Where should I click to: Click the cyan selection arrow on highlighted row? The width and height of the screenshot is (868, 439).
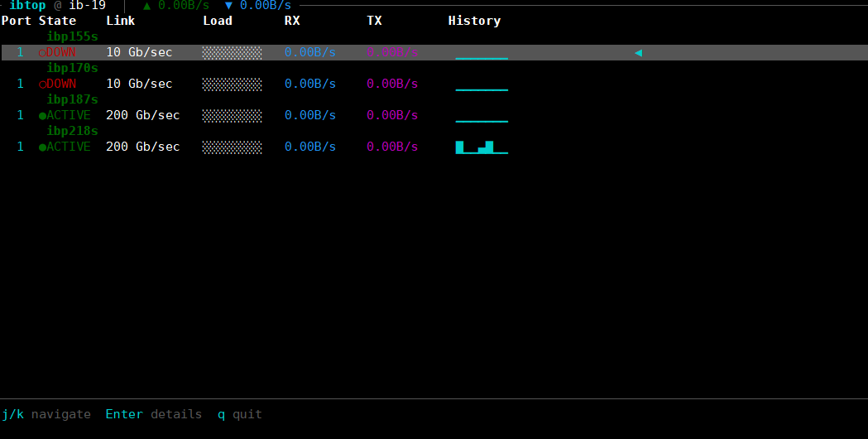coord(638,53)
